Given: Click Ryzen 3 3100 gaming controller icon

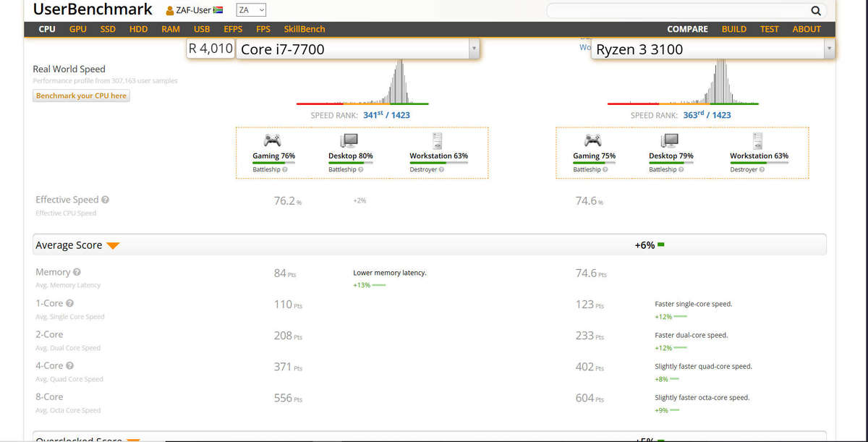Looking at the screenshot, I should (593, 140).
